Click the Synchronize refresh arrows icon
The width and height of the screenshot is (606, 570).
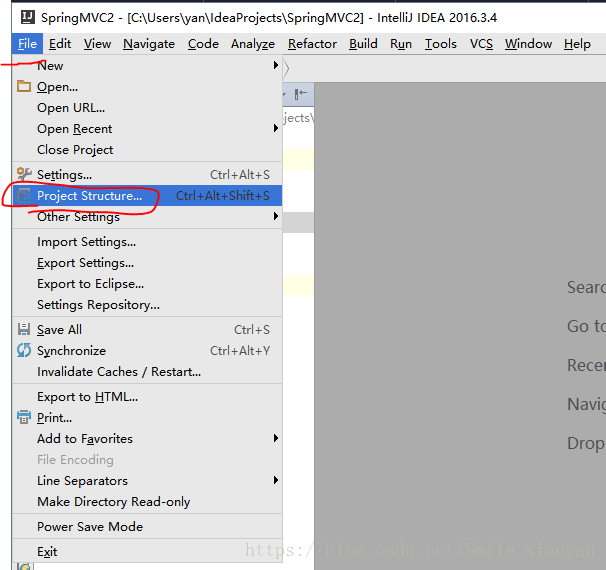24,351
